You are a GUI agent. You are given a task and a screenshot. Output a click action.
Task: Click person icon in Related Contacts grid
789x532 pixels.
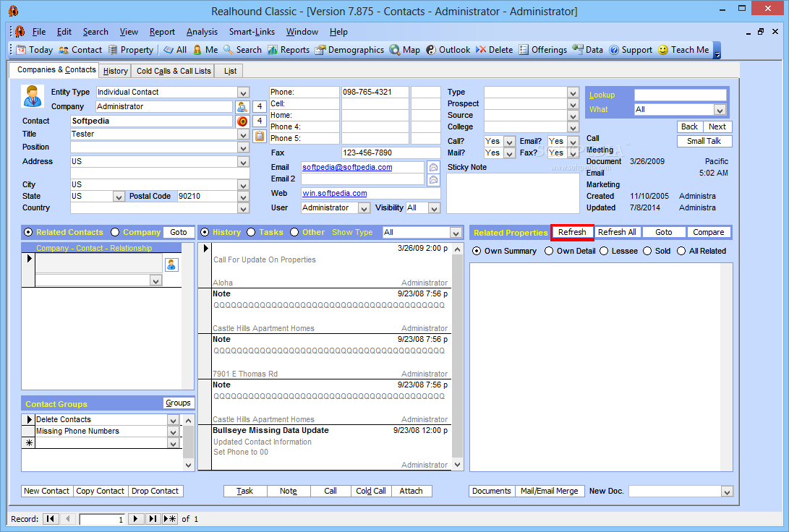pos(171,265)
